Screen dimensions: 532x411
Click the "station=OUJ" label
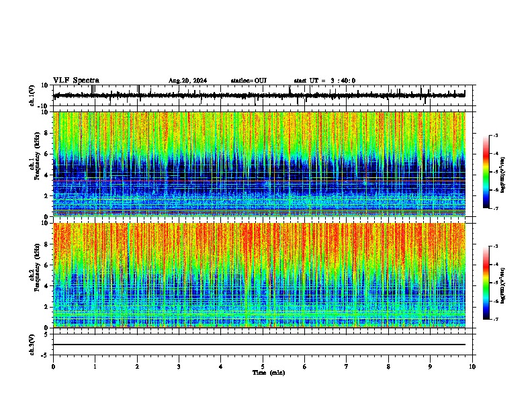(249, 81)
